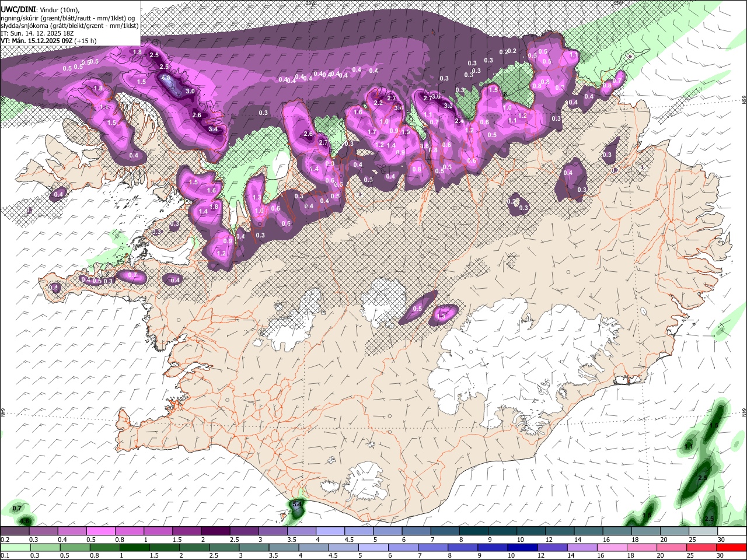Image resolution: width=747 pixels, height=560 pixels.
Task: Click the '5.4' rain value on south coast
Action: (x=296, y=504)
